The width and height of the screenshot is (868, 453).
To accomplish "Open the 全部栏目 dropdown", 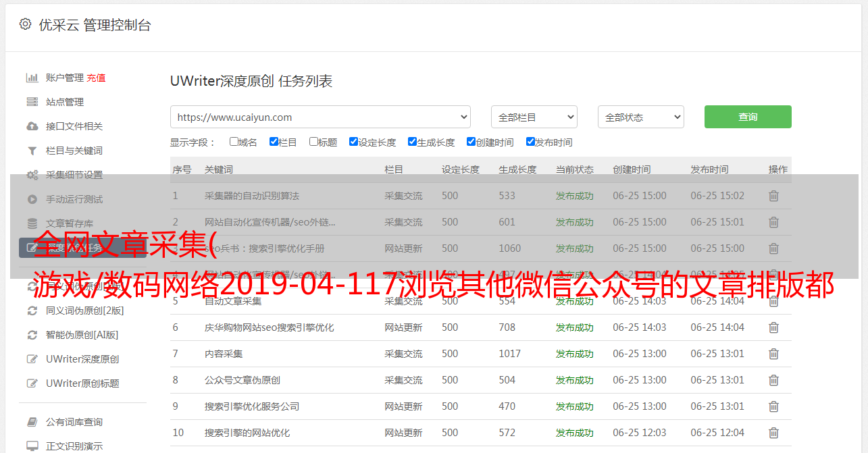I will (534, 117).
